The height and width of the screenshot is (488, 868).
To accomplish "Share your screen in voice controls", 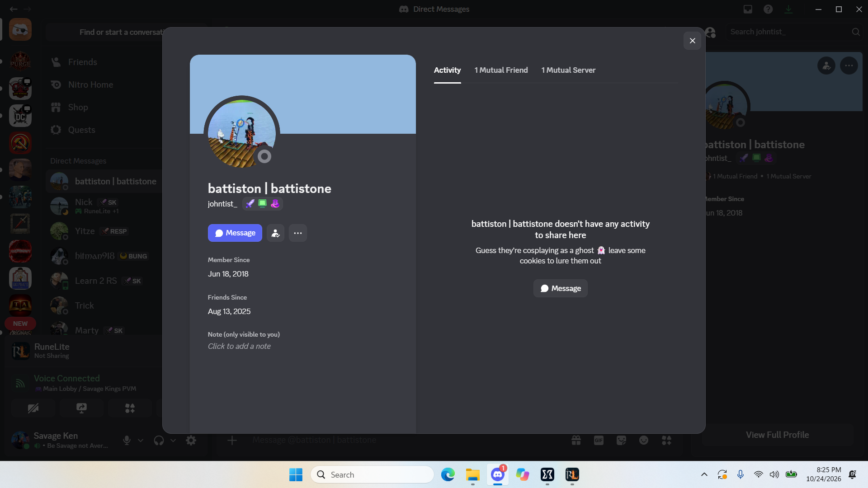I will (x=81, y=408).
